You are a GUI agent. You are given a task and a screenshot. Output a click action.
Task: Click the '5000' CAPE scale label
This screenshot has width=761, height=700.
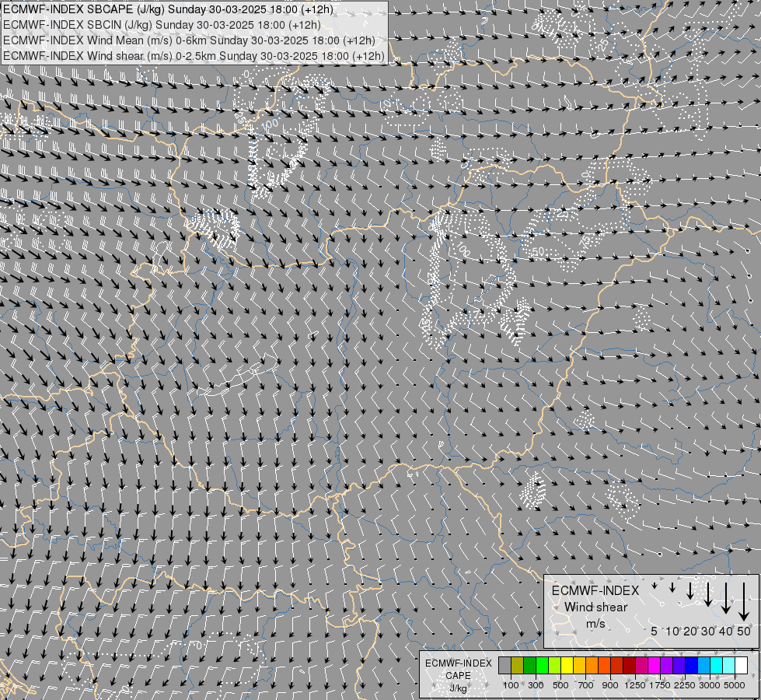coord(735,685)
